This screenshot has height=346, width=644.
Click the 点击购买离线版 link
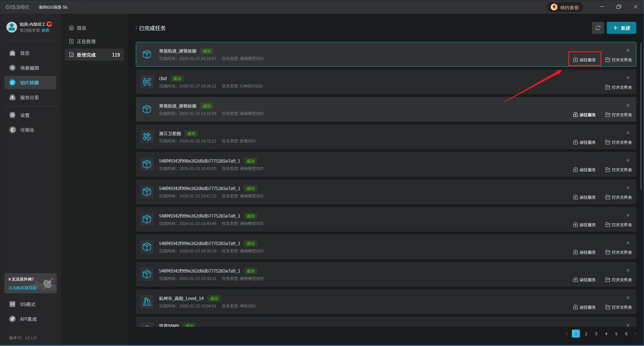click(x=22, y=288)
